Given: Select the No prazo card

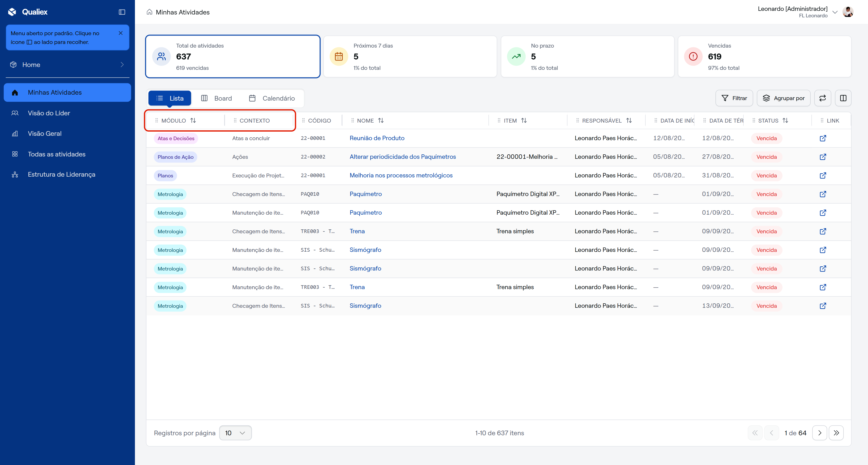Looking at the screenshot, I should pos(587,57).
